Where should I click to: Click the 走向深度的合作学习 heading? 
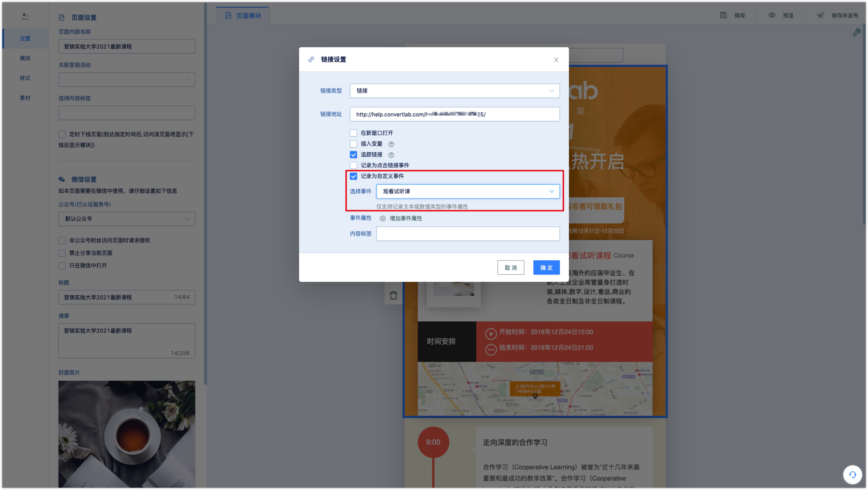[x=515, y=442]
